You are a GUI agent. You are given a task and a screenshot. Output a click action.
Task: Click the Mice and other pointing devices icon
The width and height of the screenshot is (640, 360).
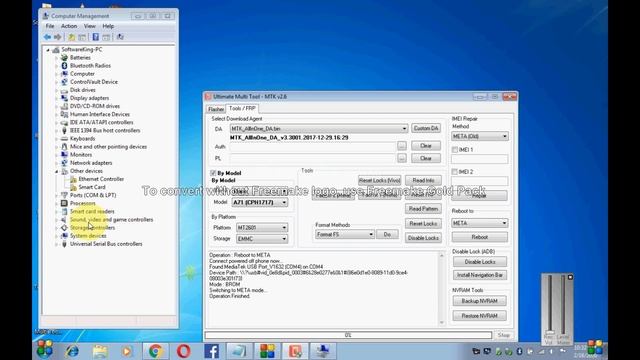click(64, 147)
